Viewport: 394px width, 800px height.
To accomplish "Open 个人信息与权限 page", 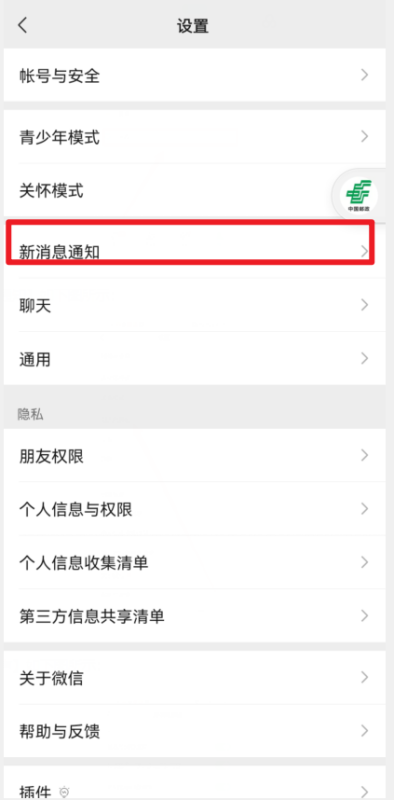I will pyautogui.click(x=194, y=509).
